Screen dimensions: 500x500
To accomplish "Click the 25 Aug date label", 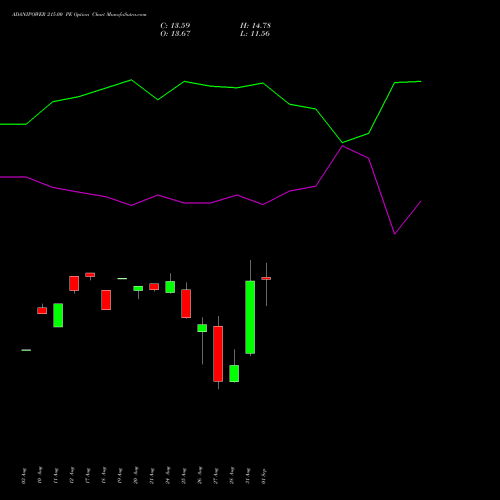I will tap(184, 475).
